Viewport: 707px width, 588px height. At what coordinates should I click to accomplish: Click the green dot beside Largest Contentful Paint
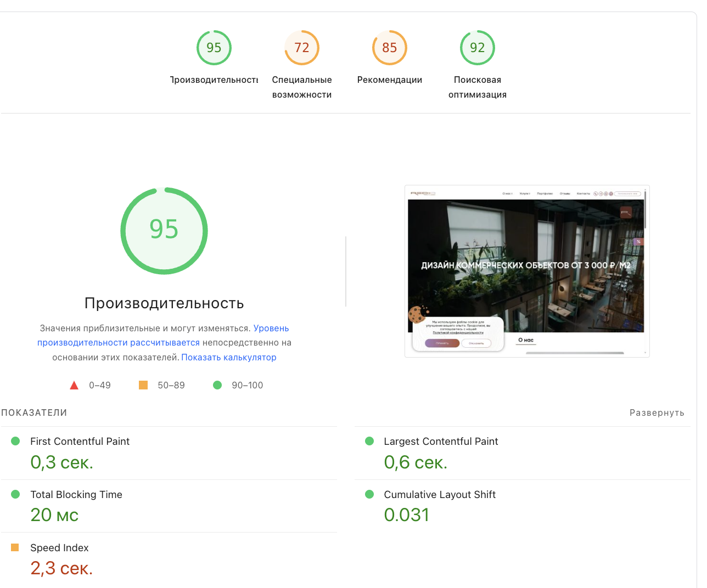pos(369,441)
